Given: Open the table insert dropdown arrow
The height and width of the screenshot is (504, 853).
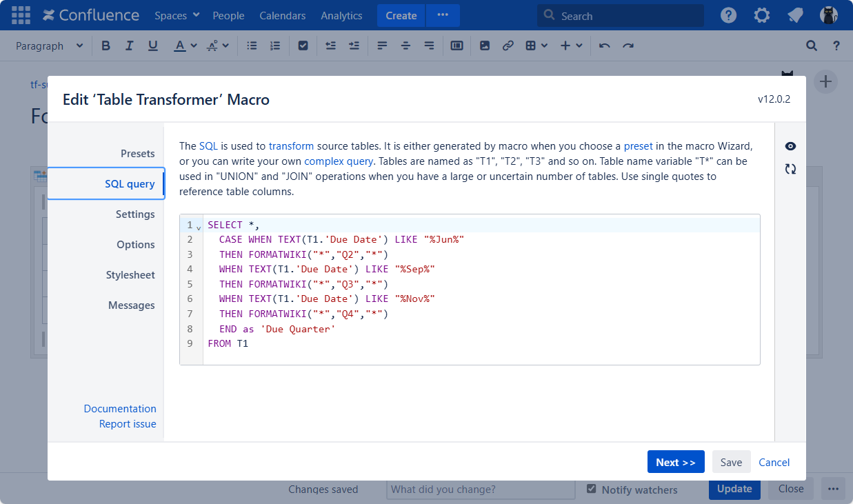Looking at the screenshot, I should (544, 45).
